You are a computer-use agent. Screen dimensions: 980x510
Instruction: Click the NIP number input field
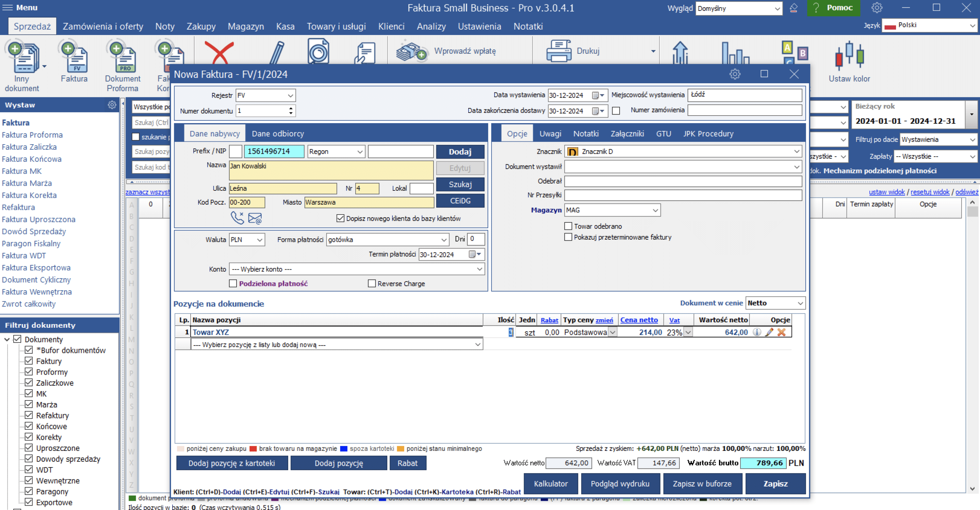click(274, 151)
